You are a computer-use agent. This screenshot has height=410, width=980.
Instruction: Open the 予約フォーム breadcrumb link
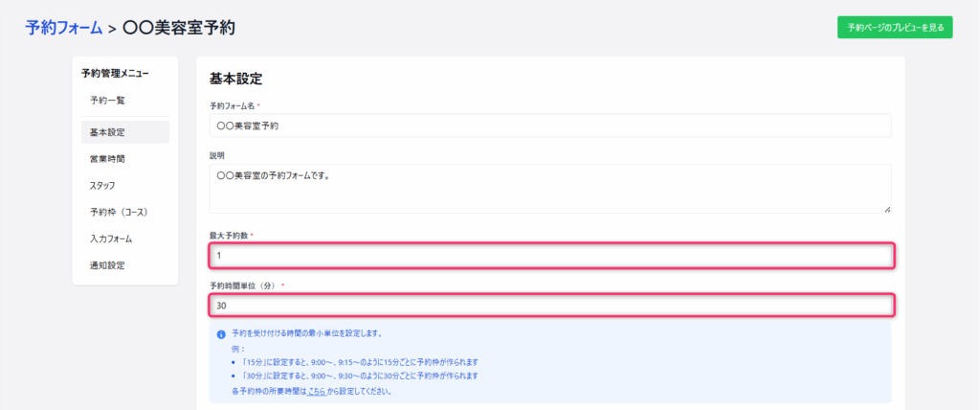[x=63, y=28]
